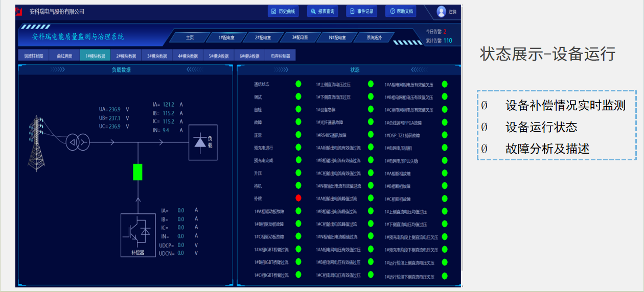Screen dimensions: 644x292
Task: Click the 预充电完成 status indicator
Action: click(x=298, y=160)
